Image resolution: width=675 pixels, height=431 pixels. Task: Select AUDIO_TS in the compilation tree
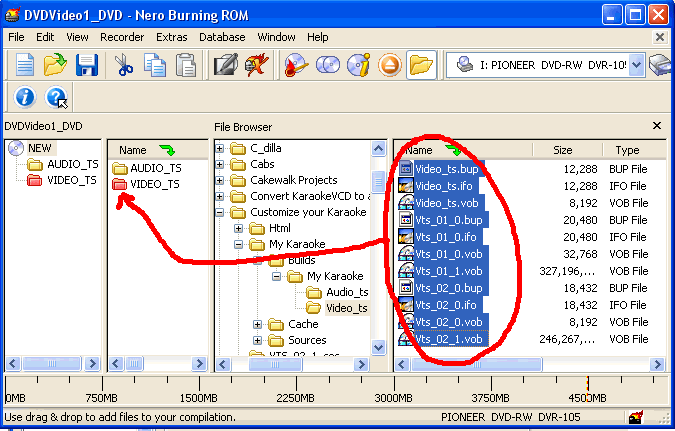pyautogui.click(x=72, y=164)
